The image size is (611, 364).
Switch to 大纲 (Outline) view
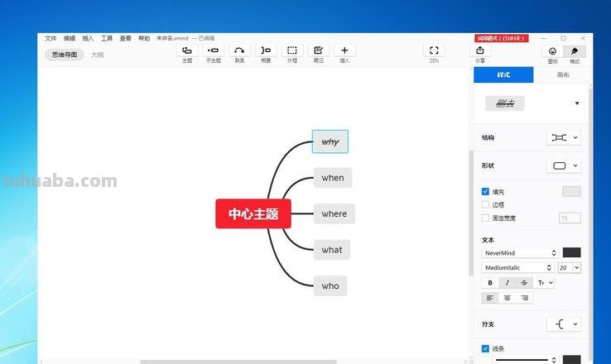(98, 55)
